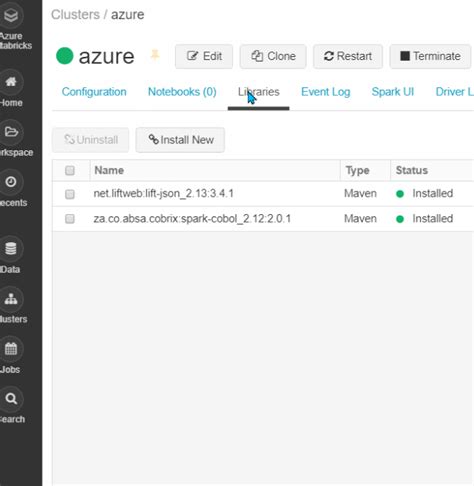Restart the azure cluster

(348, 56)
